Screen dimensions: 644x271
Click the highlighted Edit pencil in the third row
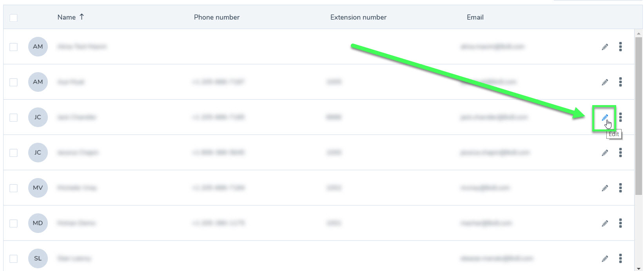[605, 117]
